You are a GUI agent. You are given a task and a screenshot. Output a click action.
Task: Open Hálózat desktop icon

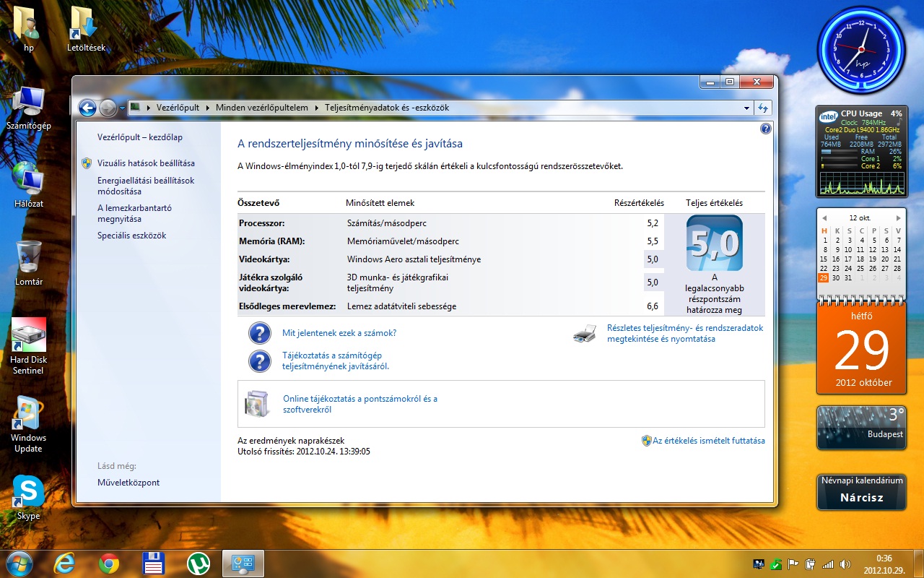(29, 185)
